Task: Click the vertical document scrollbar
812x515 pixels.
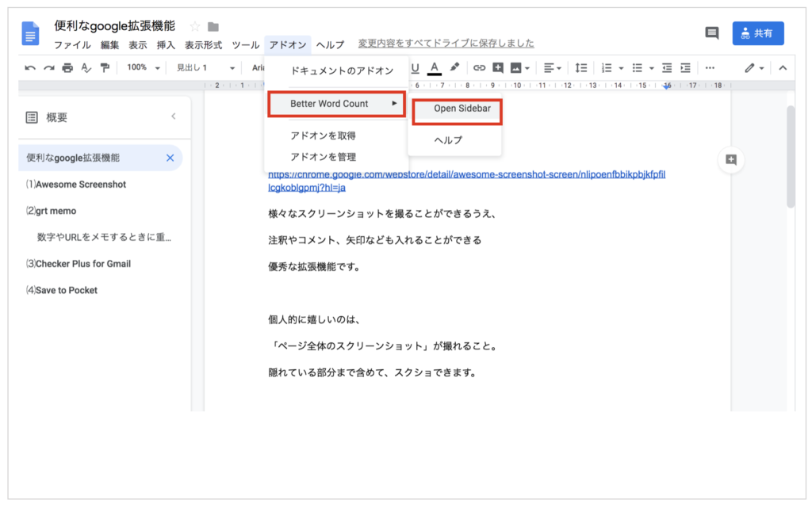Action: [791, 157]
